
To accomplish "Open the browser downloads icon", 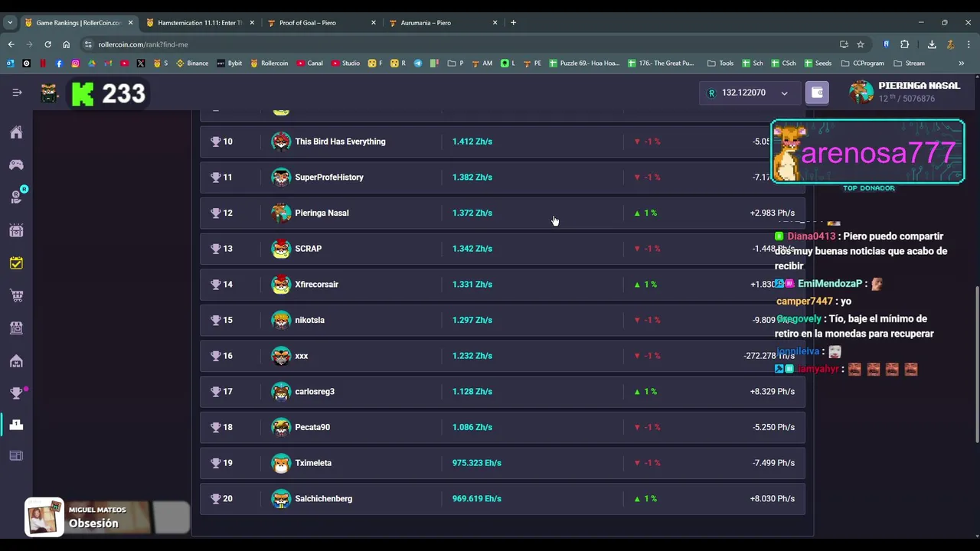I will coord(932,44).
